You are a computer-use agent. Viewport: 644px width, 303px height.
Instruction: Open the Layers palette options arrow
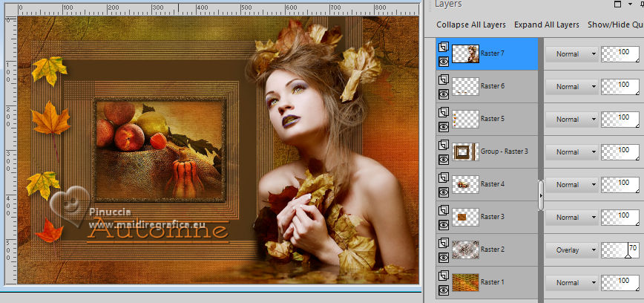pos(631,4)
